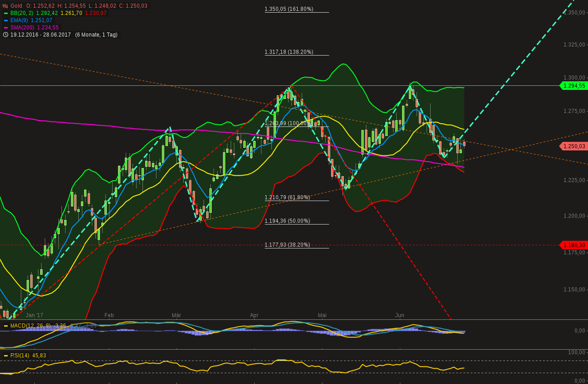Select the RSI(14) indicator label

[x=20, y=356]
